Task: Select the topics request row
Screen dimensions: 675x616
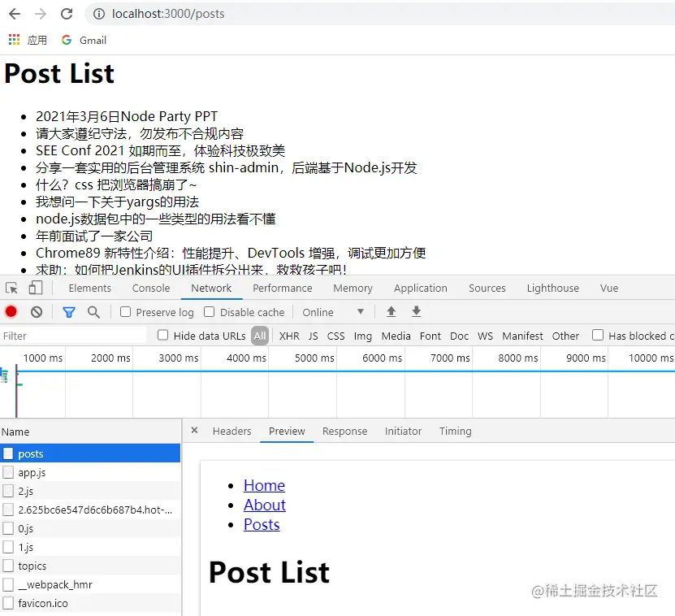Action: tap(90, 566)
